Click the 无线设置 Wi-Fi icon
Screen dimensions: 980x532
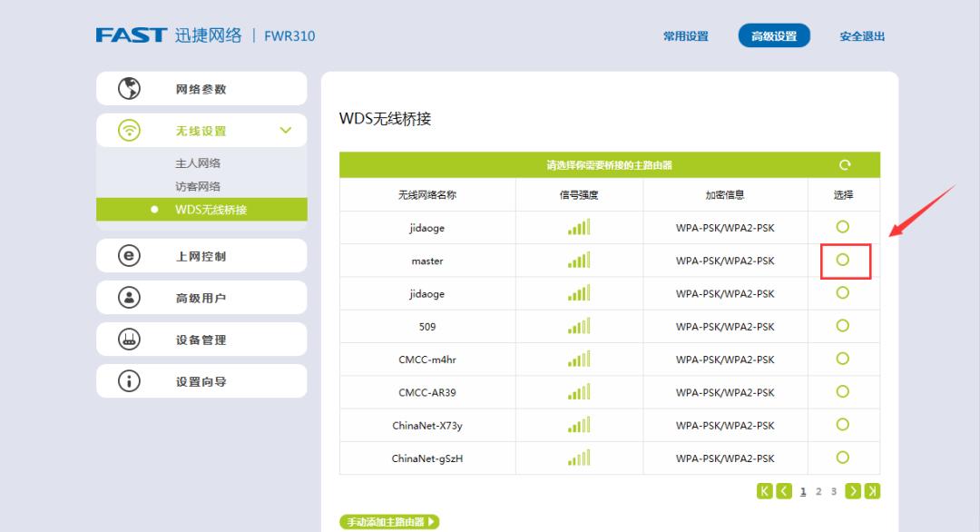130,130
